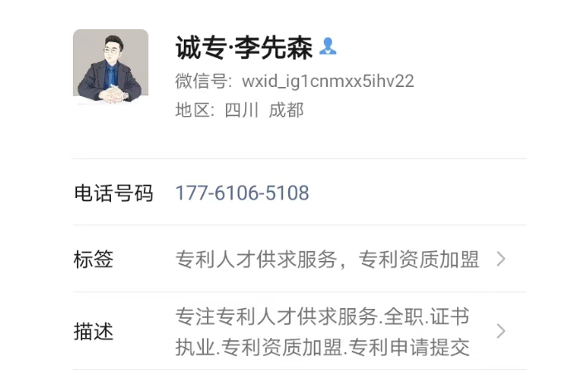The width and height of the screenshot is (588, 371).
Task: Tap the contact name 诚专·李先森
Action: 244,48
